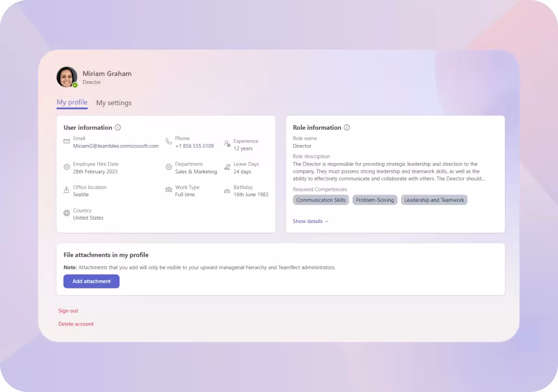This screenshot has height=392, width=558.
Task: Click the Director role name value in Role information
Action: pyautogui.click(x=302, y=146)
